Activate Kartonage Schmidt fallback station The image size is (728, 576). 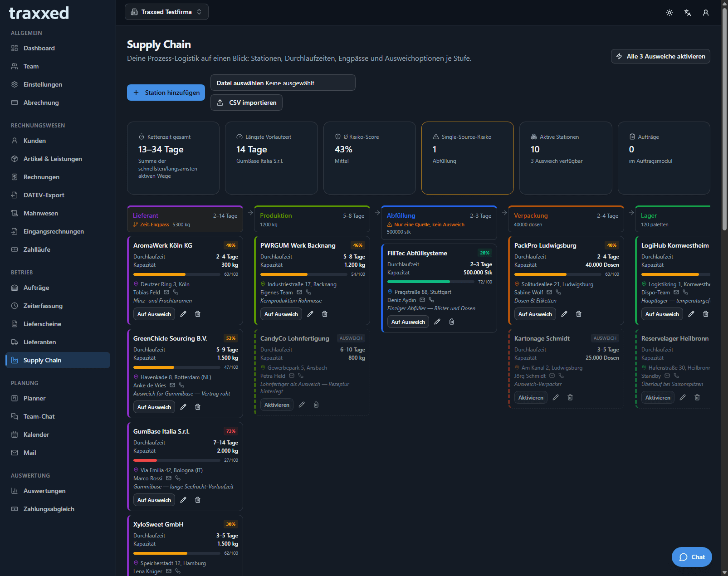coord(531,397)
